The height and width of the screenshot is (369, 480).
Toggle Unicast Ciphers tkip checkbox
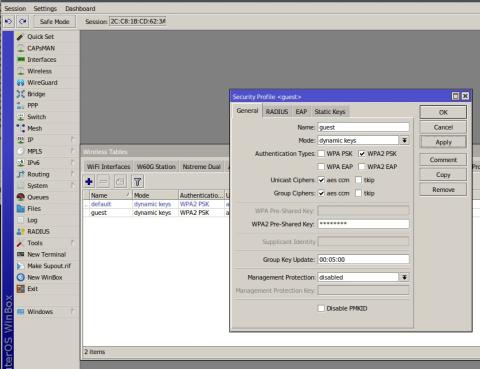point(359,180)
